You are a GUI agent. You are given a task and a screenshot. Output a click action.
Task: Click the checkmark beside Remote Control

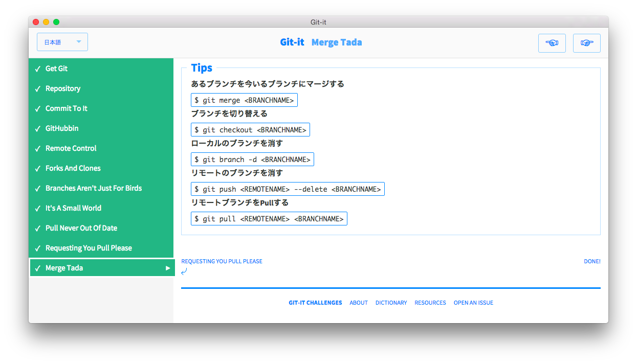coord(37,149)
